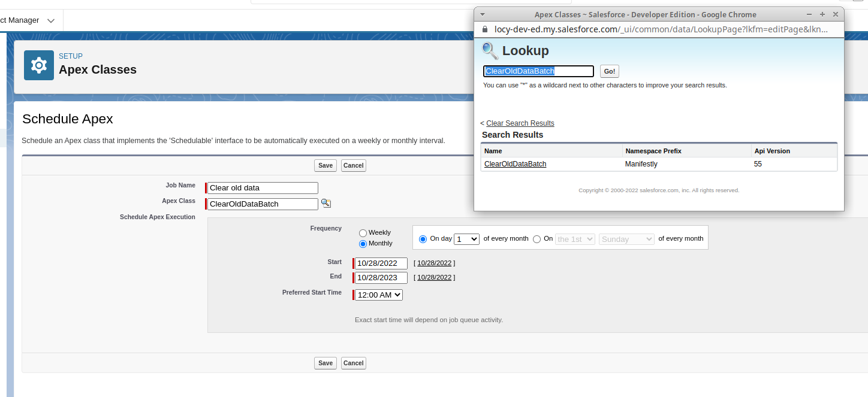Viewport: 868px width, 397px height.
Task: Click the Lookup magnifying glass icon
Action: pos(490,51)
